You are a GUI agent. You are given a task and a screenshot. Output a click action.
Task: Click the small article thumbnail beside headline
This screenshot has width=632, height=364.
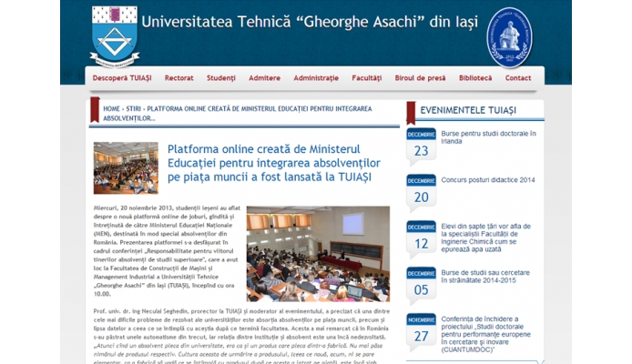point(126,168)
